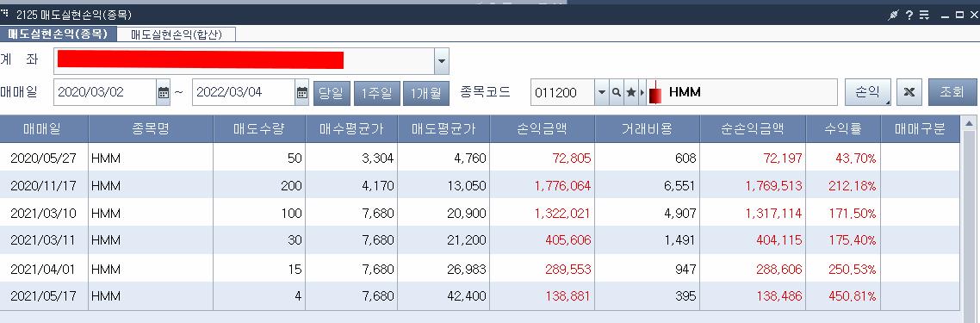Click the scrollbar up arrow of the table
Screen dimensions: 980x323
pyautogui.click(x=970, y=123)
